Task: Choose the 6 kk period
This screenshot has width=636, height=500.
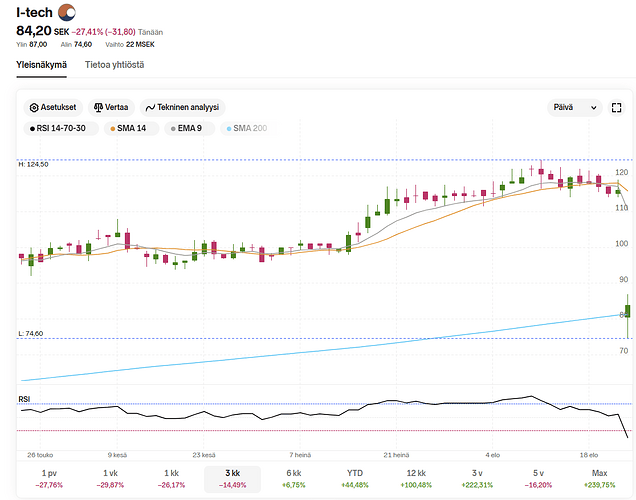Action: point(293,478)
